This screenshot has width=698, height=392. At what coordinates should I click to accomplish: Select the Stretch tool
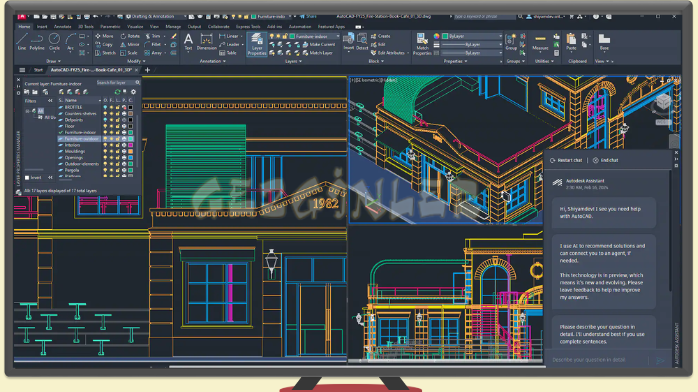(x=106, y=53)
